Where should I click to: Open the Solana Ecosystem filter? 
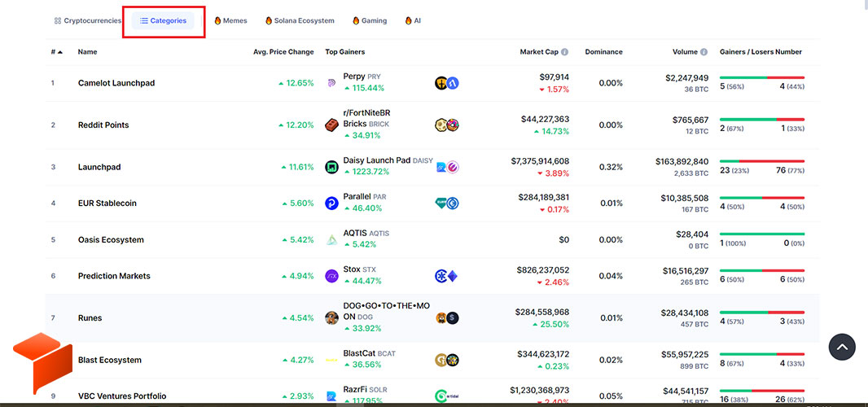tap(300, 20)
